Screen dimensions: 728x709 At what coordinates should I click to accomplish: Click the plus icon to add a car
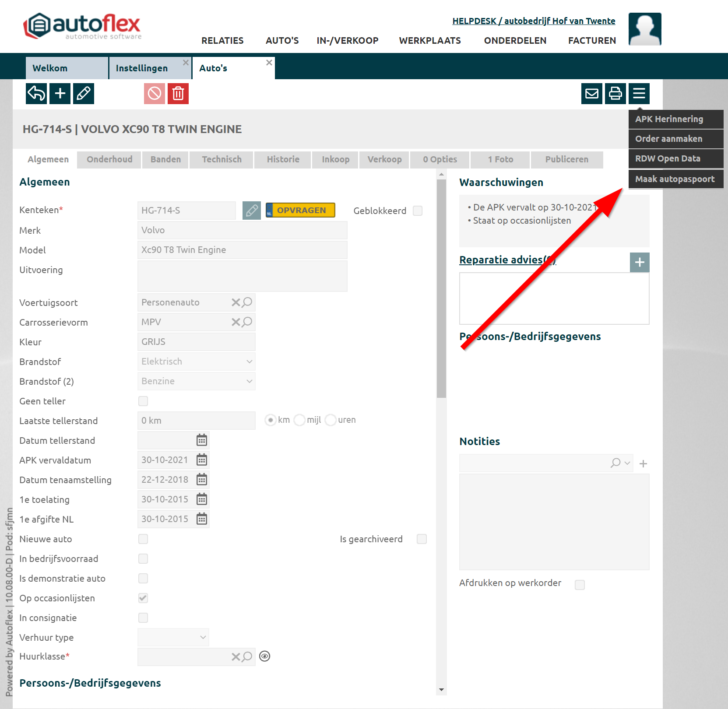click(60, 94)
